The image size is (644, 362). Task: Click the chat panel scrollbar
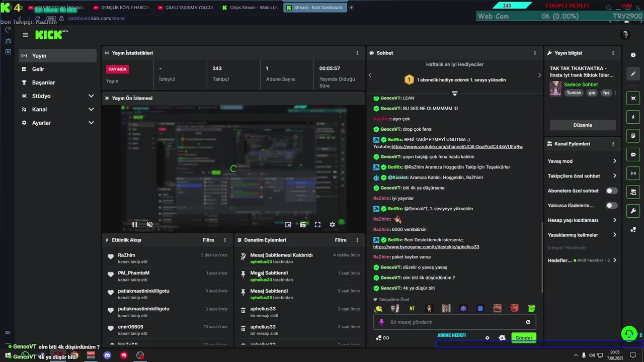[x=542, y=256]
